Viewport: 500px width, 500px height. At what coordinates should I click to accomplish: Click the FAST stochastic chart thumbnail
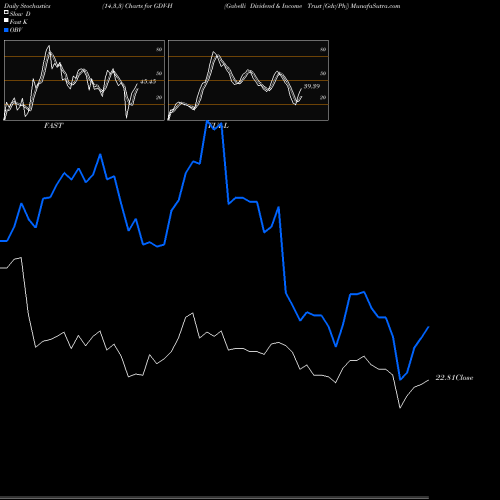click(x=84, y=80)
